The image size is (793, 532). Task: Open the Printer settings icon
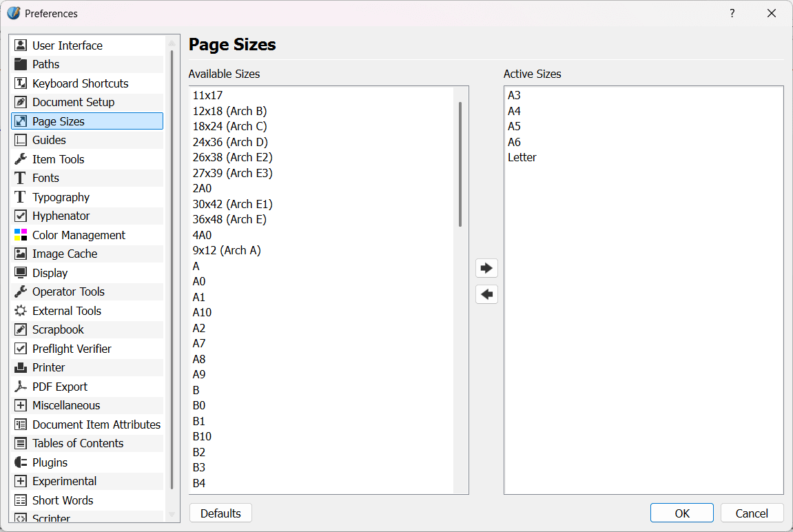[21, 367]
